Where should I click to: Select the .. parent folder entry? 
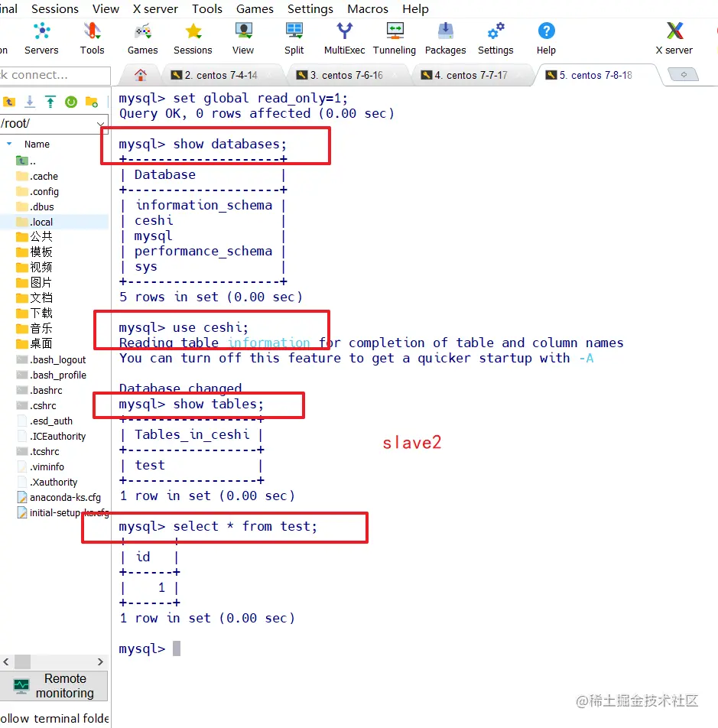pos(54,161)
